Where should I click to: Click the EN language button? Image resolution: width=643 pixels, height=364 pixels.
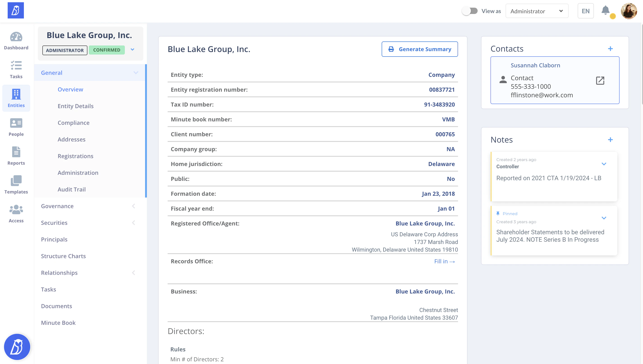[x=586, y=11]
